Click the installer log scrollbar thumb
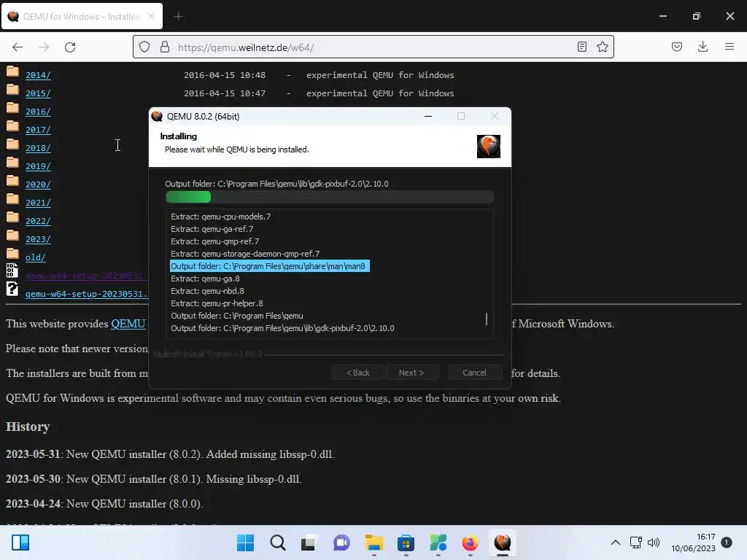 pos(487,319)
